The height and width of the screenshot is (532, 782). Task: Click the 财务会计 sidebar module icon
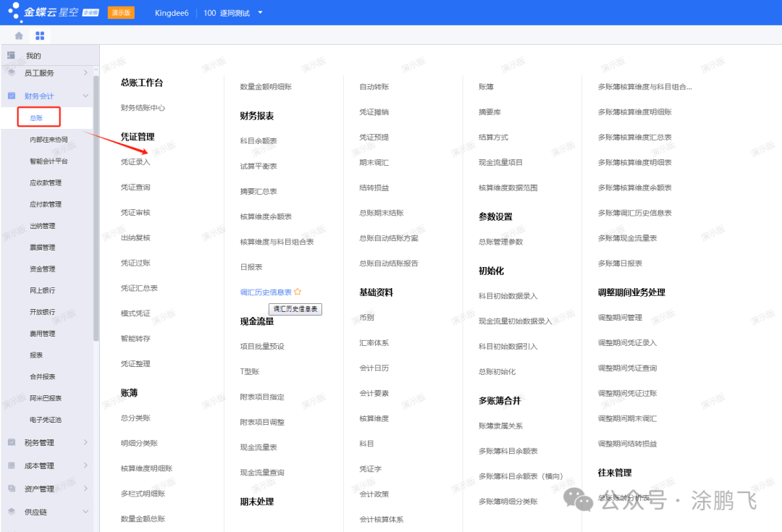point(12,96)
